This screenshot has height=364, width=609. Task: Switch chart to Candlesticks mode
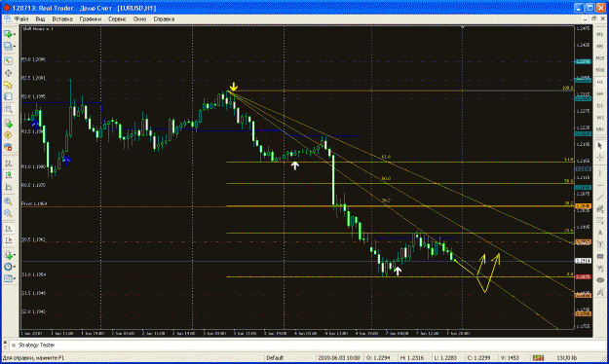[8, 175]
